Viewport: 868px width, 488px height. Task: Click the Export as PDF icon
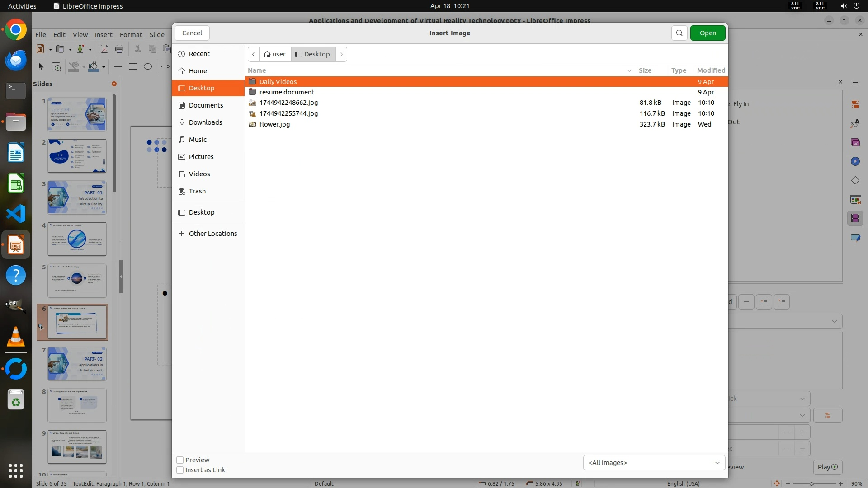[104, 49]
